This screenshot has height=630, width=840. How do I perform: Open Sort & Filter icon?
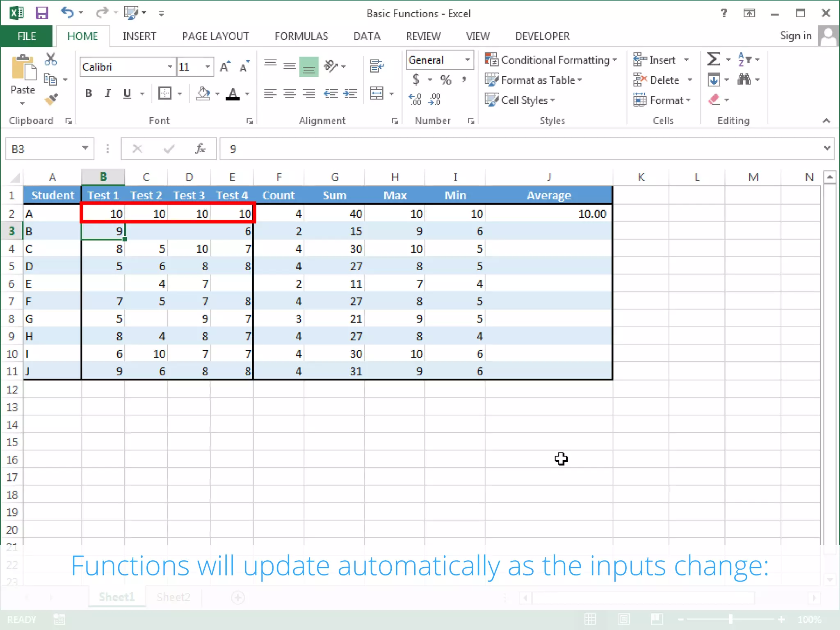click(x=744, y=59)
